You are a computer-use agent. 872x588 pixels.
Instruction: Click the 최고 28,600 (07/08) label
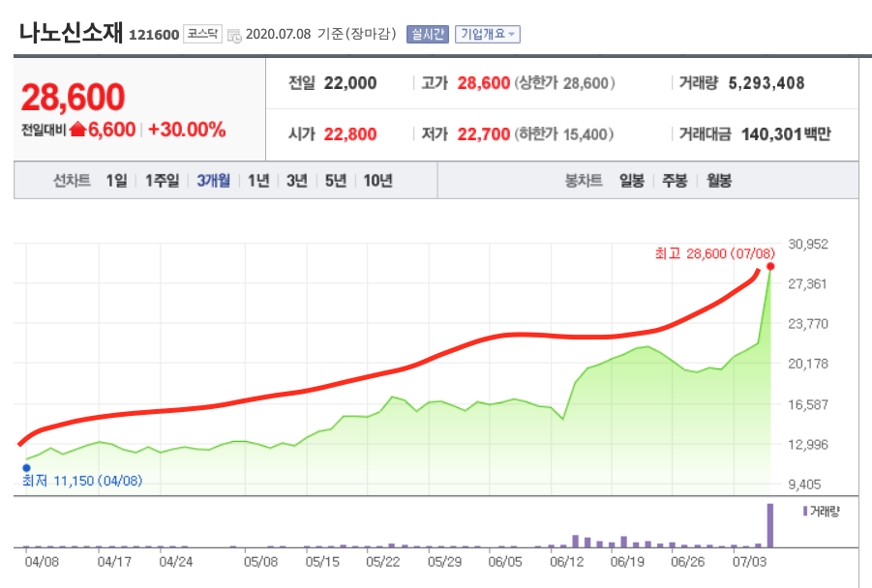click(x=714, y=254)
